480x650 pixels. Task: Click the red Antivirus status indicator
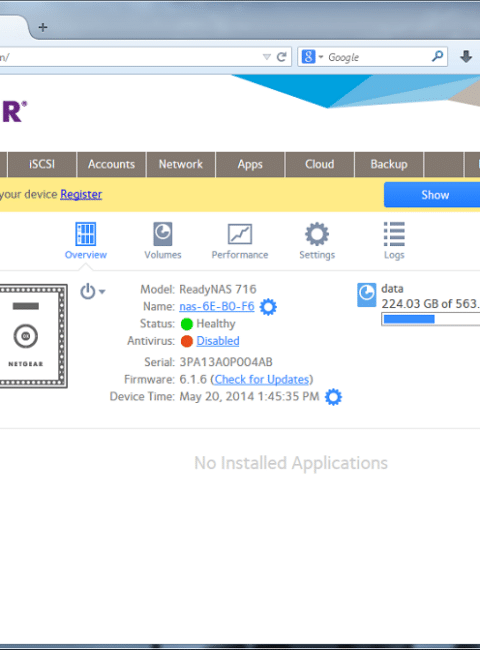(187, 341)
